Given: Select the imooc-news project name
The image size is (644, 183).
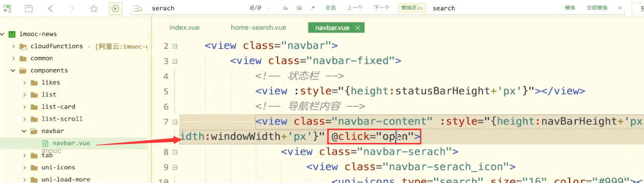Looking at the screenshot, I should [38, 34].
